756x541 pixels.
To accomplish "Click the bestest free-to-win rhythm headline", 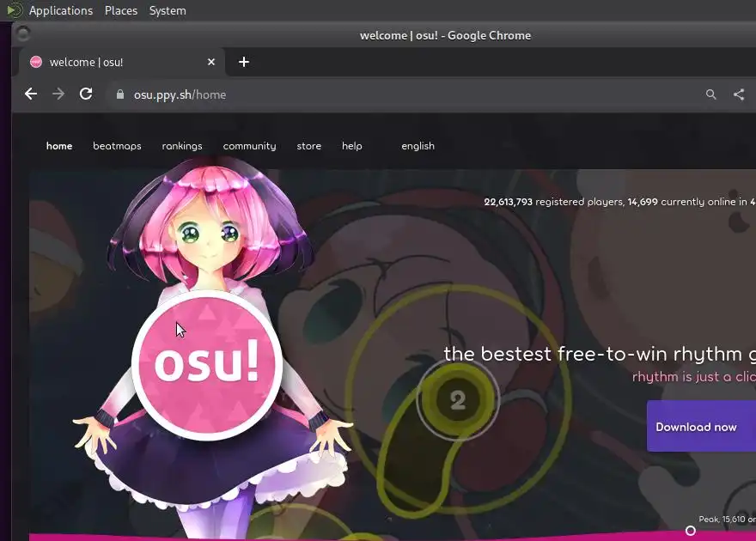I will click(x=600, y=354).
